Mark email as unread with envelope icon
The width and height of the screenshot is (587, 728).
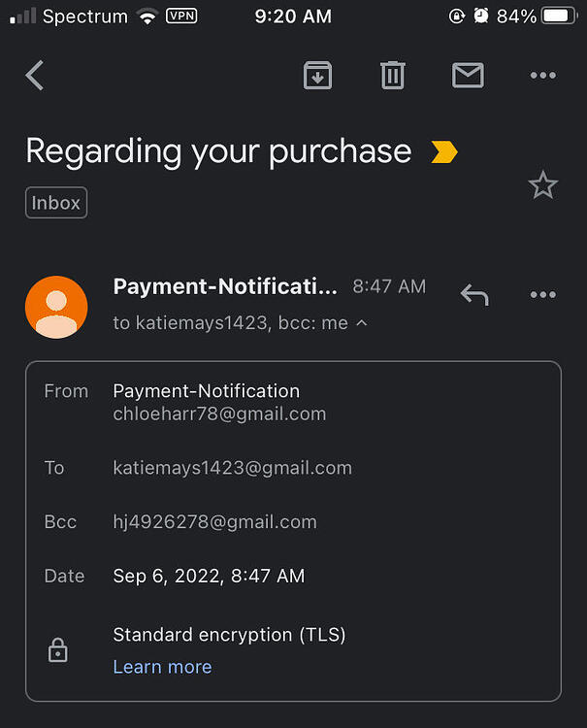click(468, 75)
